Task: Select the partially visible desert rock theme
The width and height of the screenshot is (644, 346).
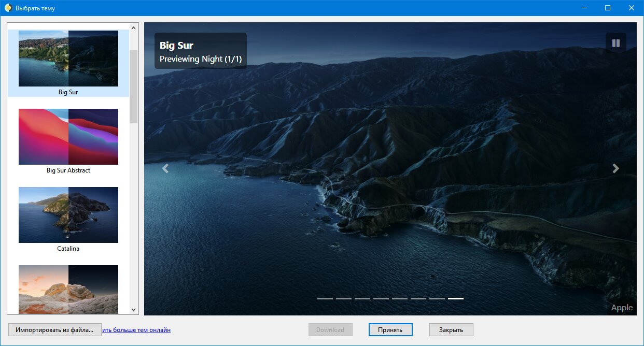Action: click(68, 289)
